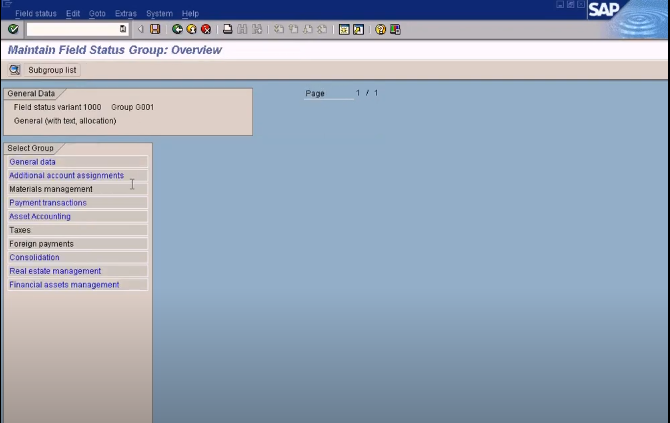This screenshot has height=423, width=670.
Task: Click the red Cancel icon
Action: (x=206, y=29)
